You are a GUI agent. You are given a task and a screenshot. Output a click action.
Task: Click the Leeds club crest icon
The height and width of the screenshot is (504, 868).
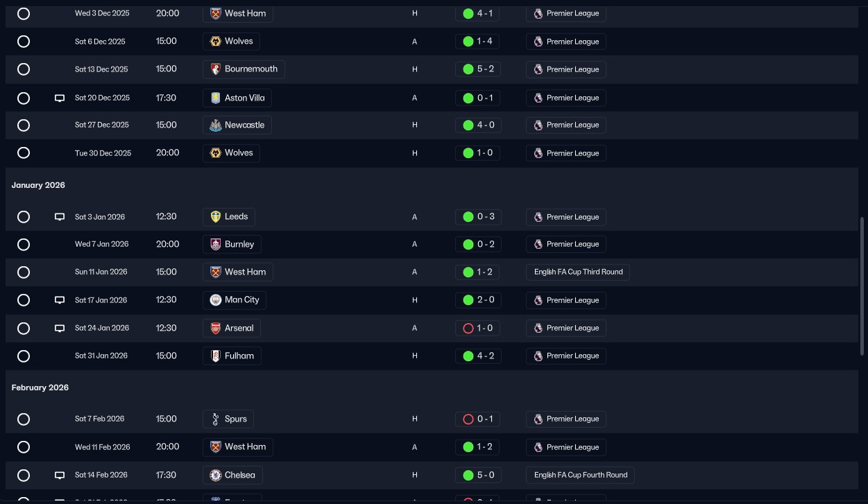pyautogui.click(x=215, y=217)
